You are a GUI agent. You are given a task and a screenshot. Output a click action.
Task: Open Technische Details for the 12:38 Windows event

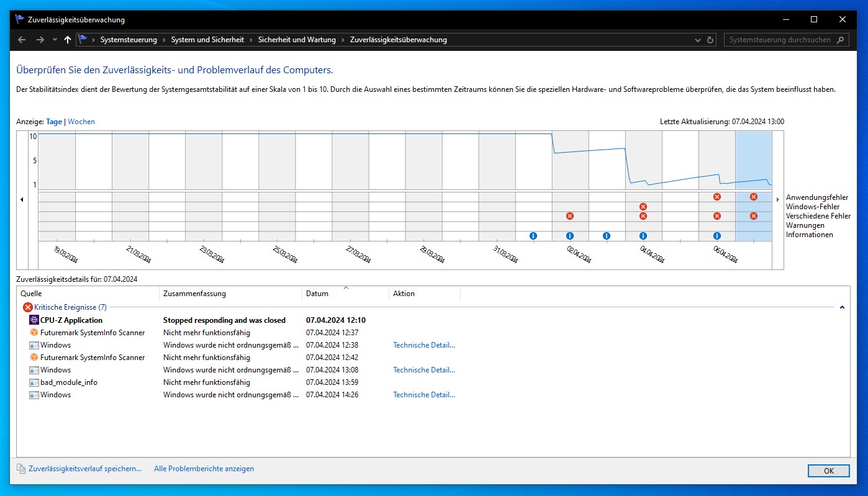(424, 345)
